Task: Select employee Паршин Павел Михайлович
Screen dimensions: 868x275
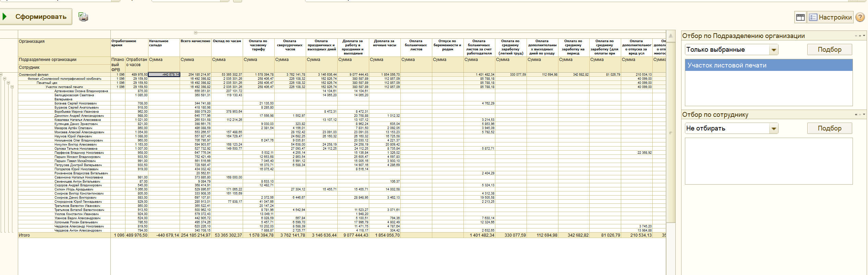Action: 75,161
